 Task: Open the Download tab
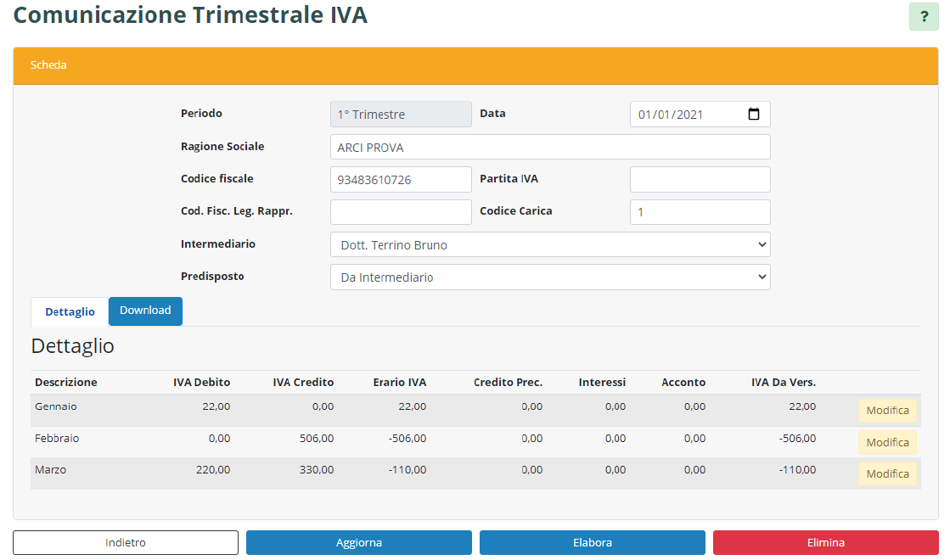145,311
